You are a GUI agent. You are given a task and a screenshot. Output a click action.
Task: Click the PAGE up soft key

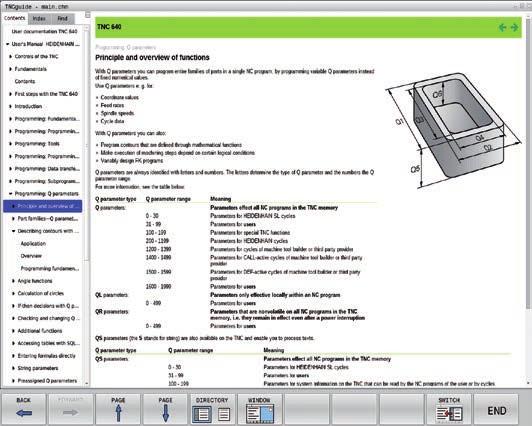click(118, 408)
